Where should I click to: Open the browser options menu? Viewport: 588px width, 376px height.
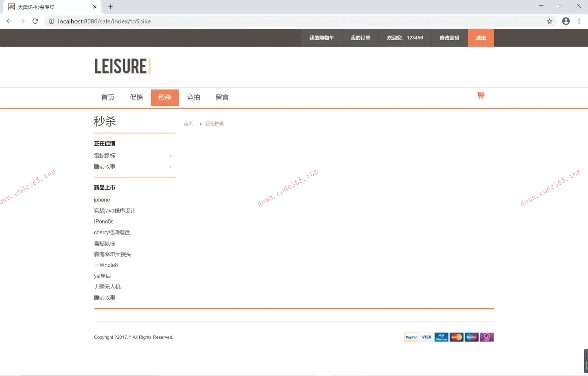click(x=579, y=21)
